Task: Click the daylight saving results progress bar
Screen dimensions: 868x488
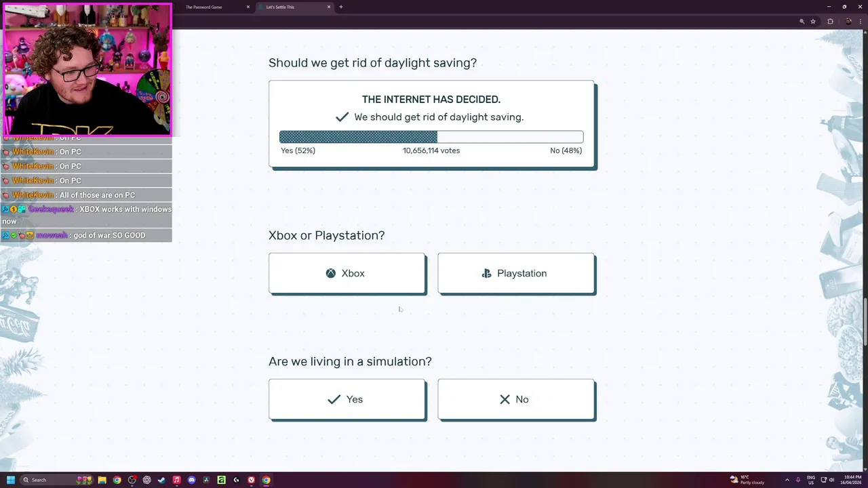Action: click(431, 137)
